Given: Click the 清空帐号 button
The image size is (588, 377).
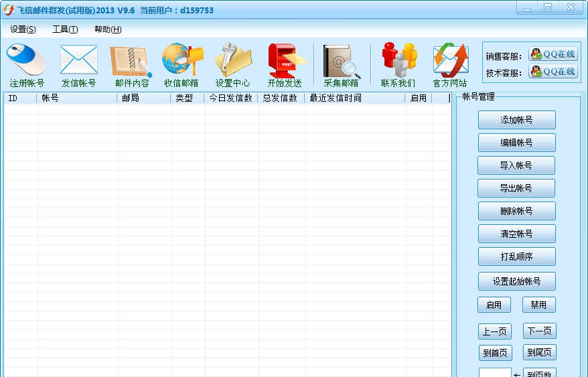Looking at the screenshot, I should pos(517,234).
